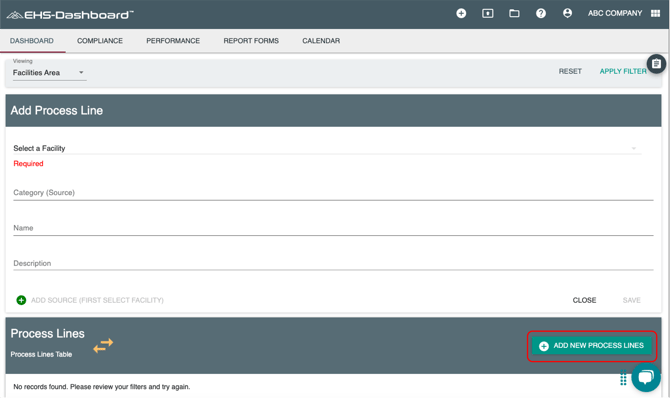Click the user account profile icon

[x=567, y=13]
